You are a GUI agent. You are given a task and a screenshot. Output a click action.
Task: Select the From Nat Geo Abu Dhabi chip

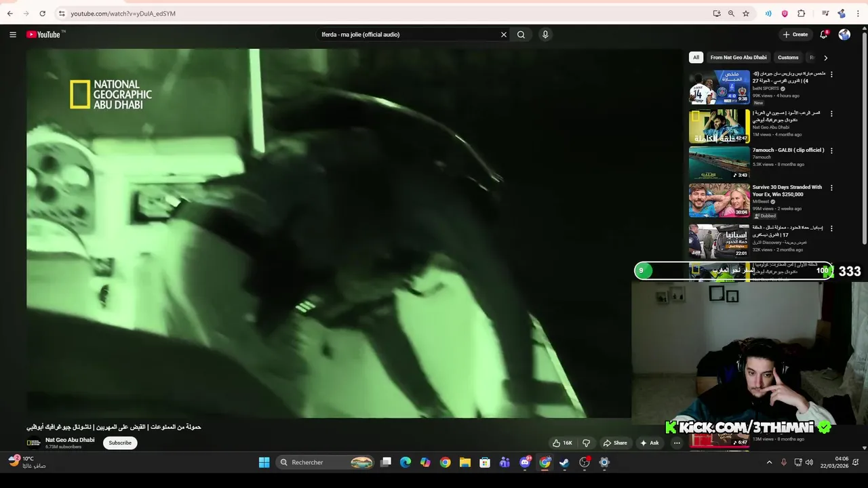(738, 58)
